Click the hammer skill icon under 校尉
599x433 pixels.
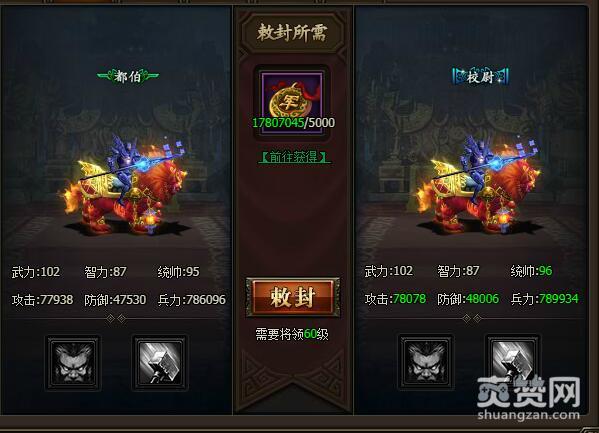(512, 362)
